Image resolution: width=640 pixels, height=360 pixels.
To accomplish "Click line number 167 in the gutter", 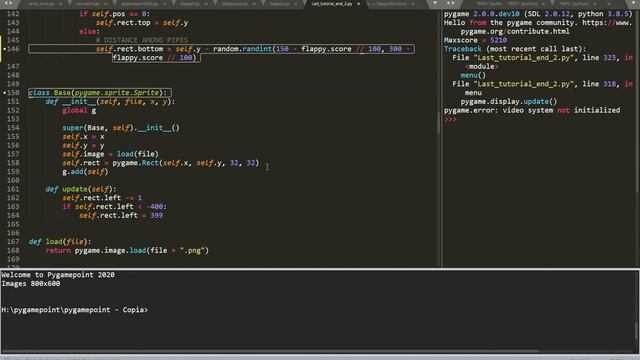I will [13, 242].
